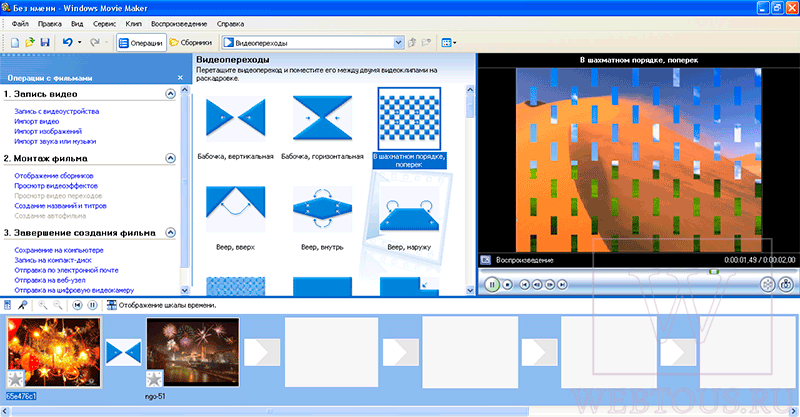Screen dimensions: 800x417
Task: Close the Операции с фильмами pane
Action: click(180, 78)
